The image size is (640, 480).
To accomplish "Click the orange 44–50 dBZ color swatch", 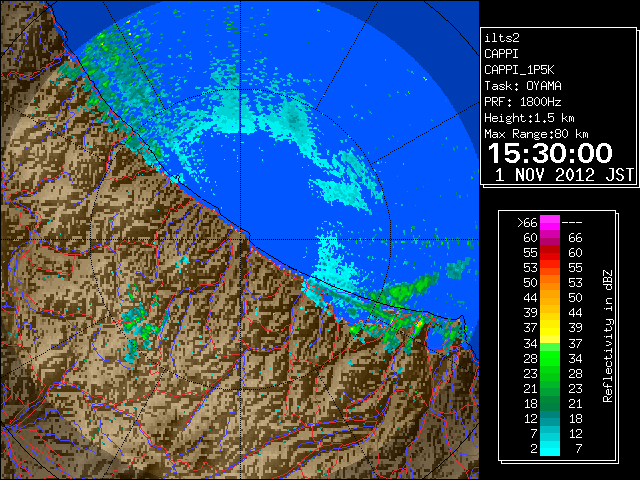I will pos(550,298).
